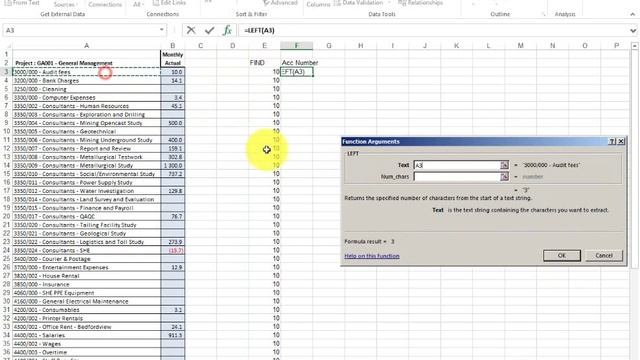Click cell '3850/000 - Insurance'
Image resolution: width=640 pixels, height=360 pixels.
[x=87, y=284]
